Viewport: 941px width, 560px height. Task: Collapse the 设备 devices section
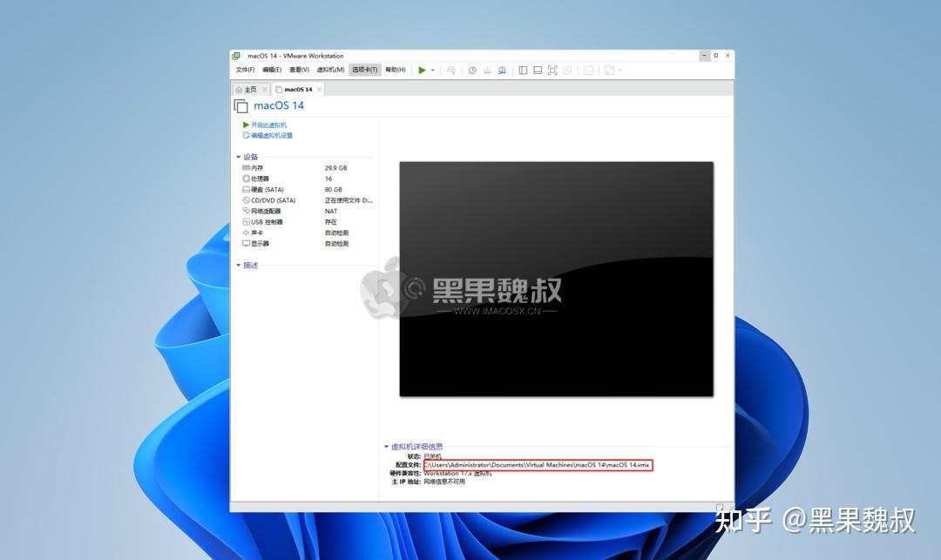[238, 158]
